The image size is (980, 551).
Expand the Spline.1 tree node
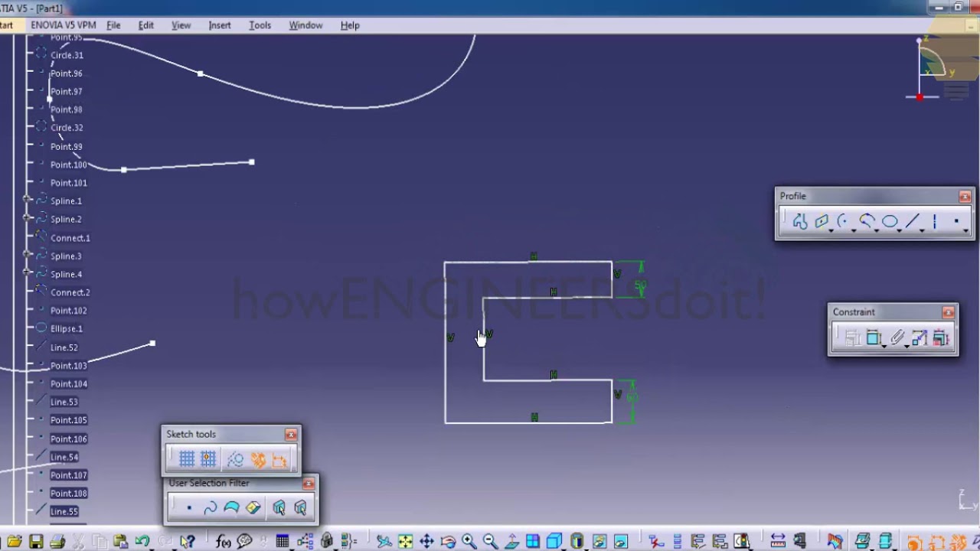click(x=28, y=201)
